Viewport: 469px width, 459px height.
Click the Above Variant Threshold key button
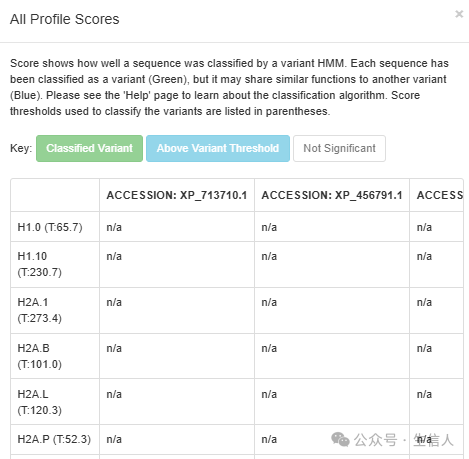pyautogui.click(x=218, y=148)
